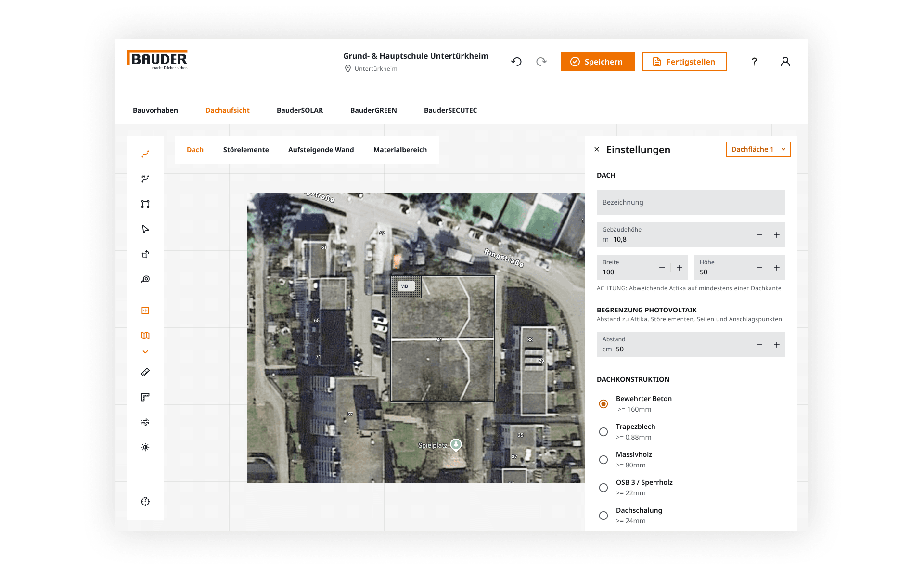This screenshot has height=570, width=924.
Task: Click the project title Grund- & Hauptschule Untertürkheim
Action: [415, 56]
